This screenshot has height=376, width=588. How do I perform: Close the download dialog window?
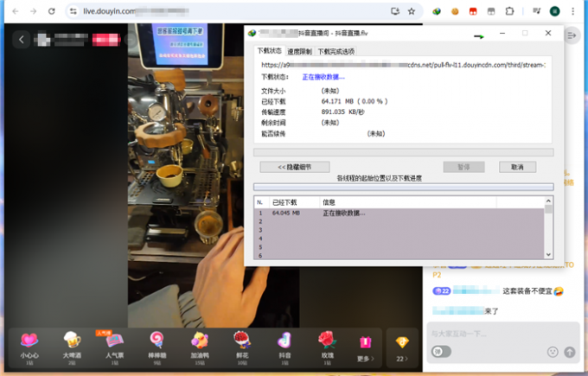548,33
